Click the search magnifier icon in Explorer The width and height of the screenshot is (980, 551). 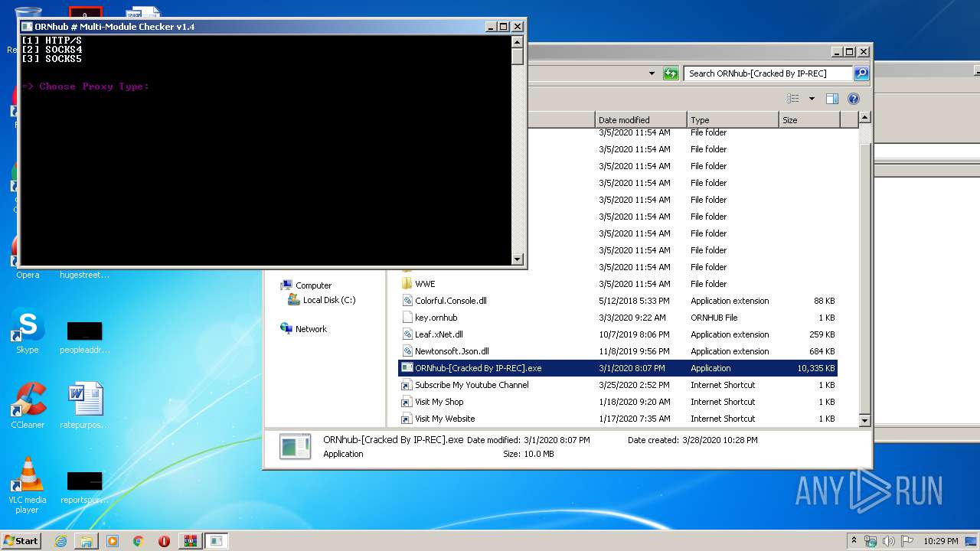861,73
